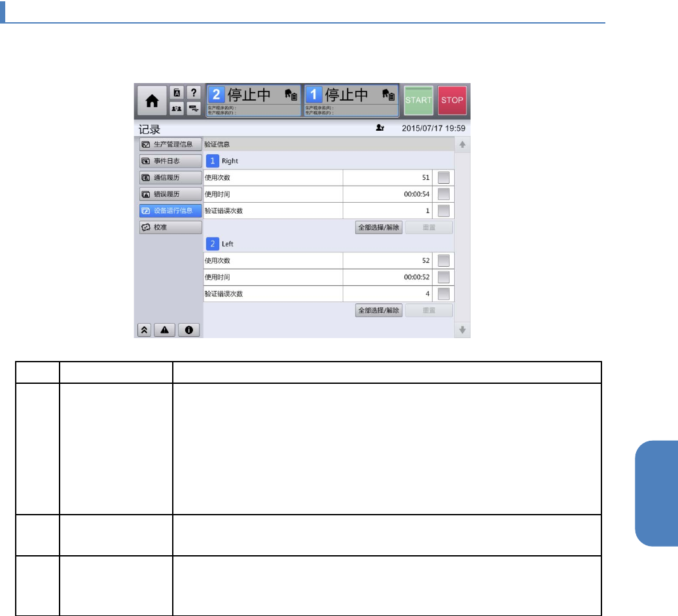Click the manual operation icon in unit 1 panel
Screen dimensions: 678x616
pos(388,94)
